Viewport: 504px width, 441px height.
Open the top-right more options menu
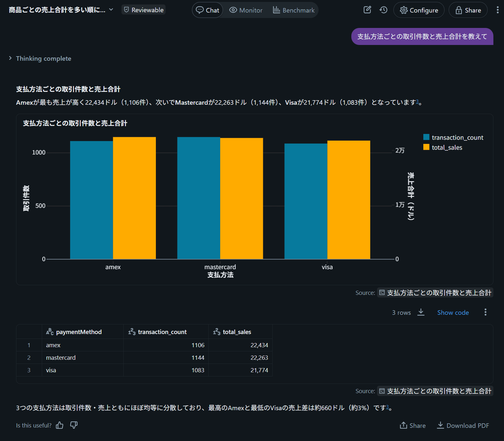[497, 10]
